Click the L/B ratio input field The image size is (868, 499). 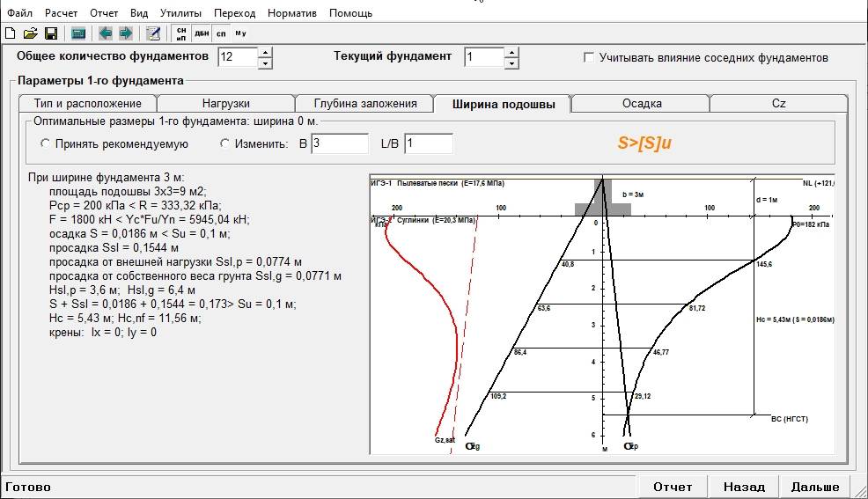[429, 143]
